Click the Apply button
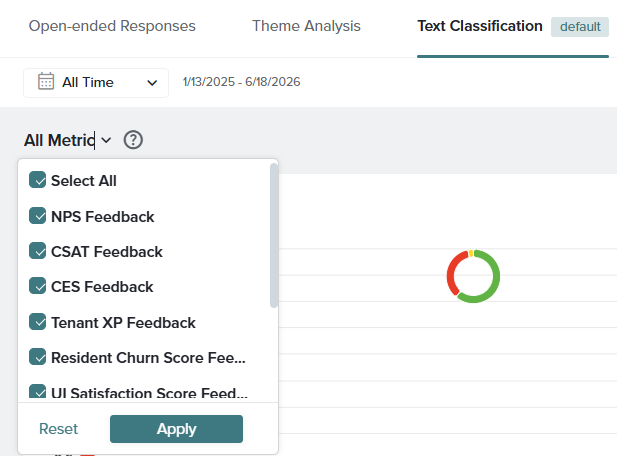Viewport: 617px width, 456px height. click(176, 429)
